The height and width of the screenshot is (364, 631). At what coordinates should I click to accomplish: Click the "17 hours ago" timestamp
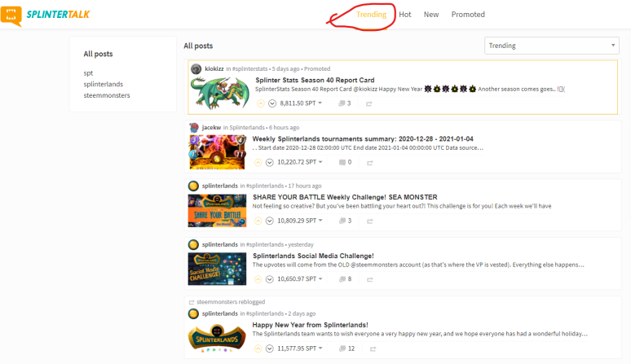tap(305, 186)
